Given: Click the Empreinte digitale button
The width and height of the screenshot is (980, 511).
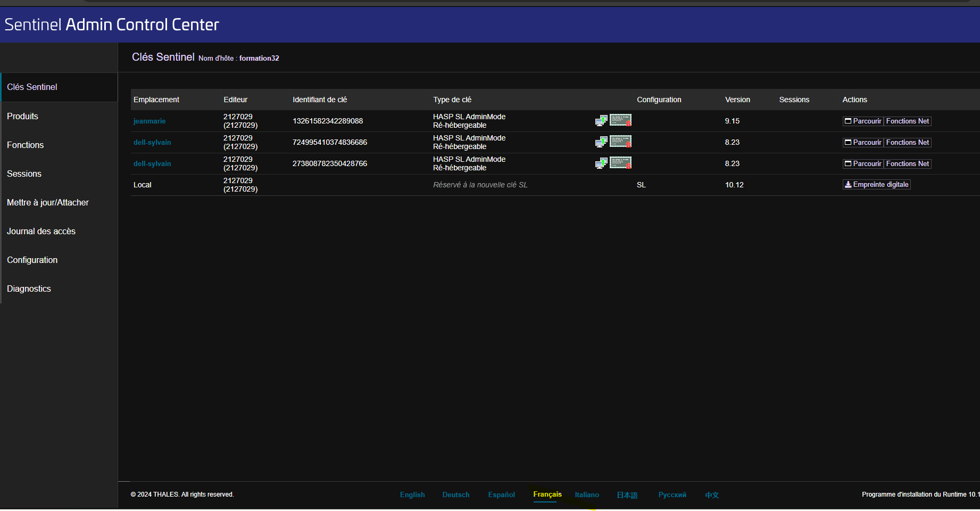Looking at the screenshot, I should [x=877, y=185].
